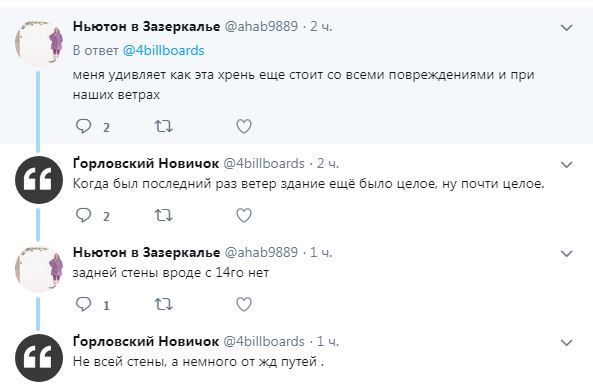Screen dimensions: 593x385
Task: Like the tweet 'Когда был последний раз ветер'
Action: 244,216
